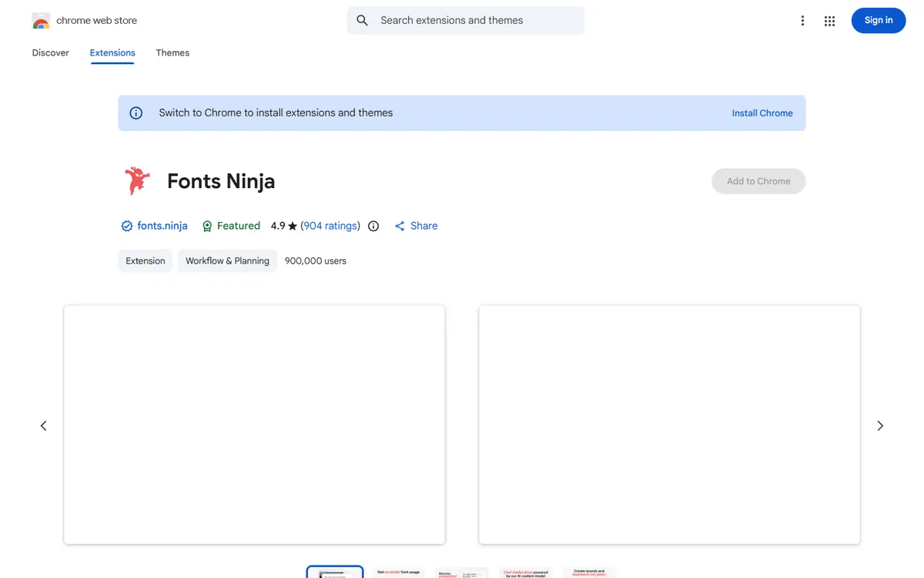Screen dimensions: 924x578
Task: Click the verified badge beside fonts.ninja
Action: point(127,226)
